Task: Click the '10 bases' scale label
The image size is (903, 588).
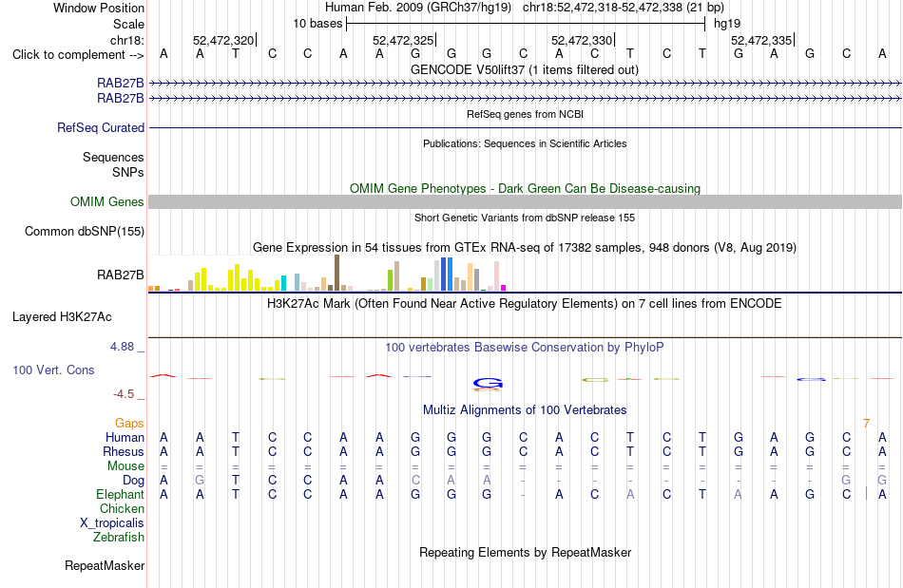Action: (317, 24)
